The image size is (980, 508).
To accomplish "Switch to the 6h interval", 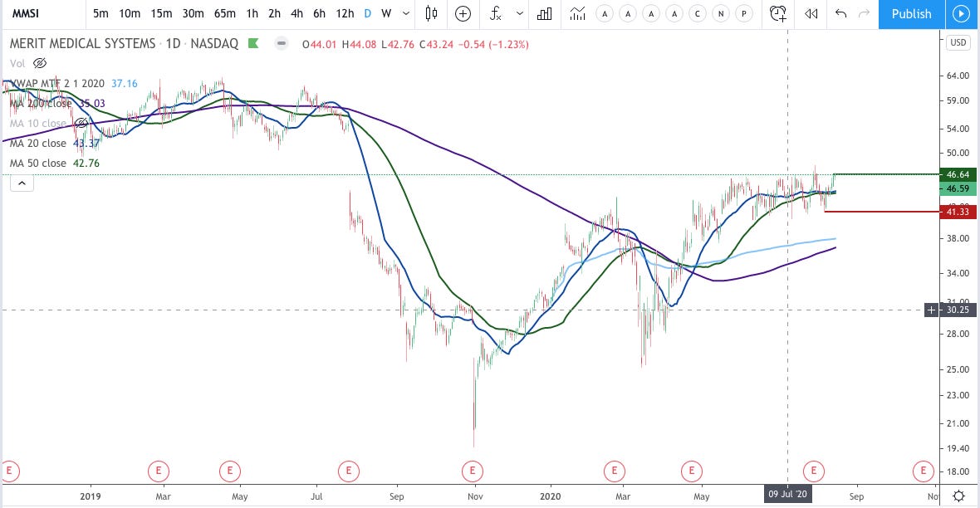I will (x=320, y=14).
